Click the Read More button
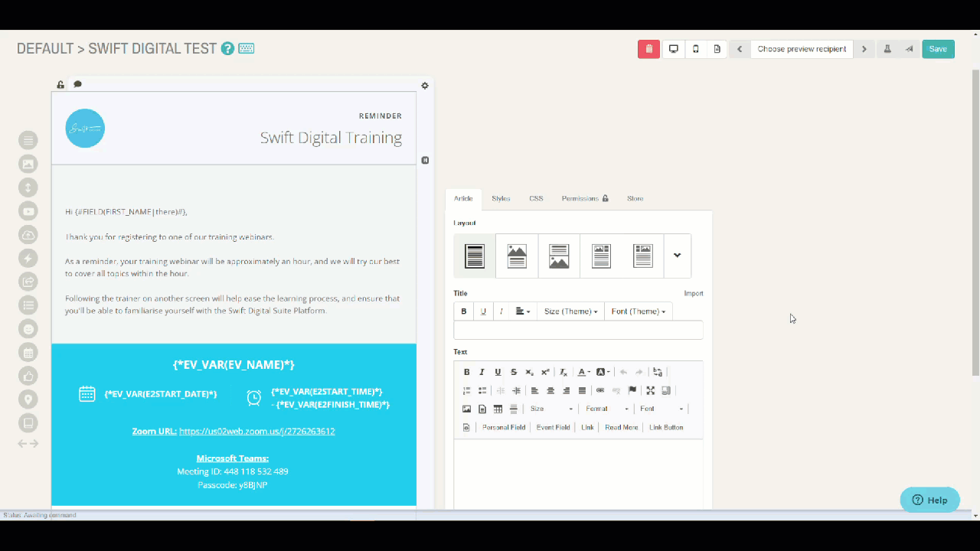The image size is (980, 551). tap(621, 428)
